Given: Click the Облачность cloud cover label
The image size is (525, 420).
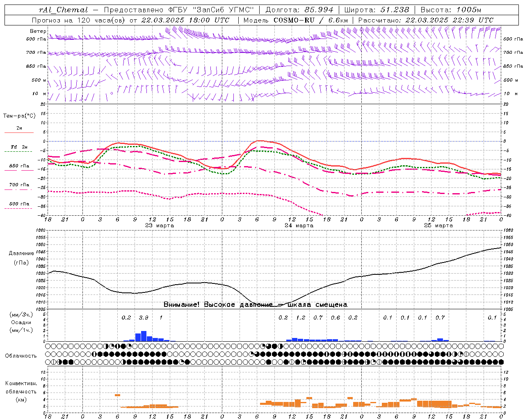Looking at the screenshot, I should [21, 356].
